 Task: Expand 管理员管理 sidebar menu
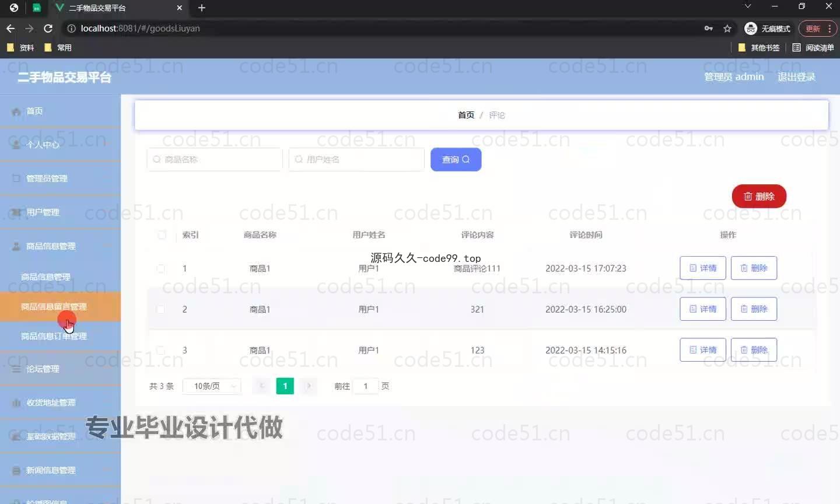tap(60, 178)
